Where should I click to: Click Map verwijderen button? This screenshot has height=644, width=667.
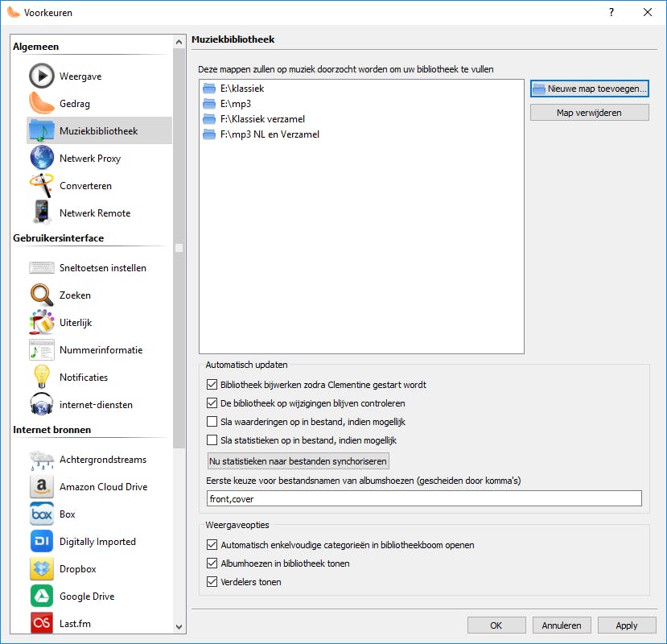click(589, 113)
